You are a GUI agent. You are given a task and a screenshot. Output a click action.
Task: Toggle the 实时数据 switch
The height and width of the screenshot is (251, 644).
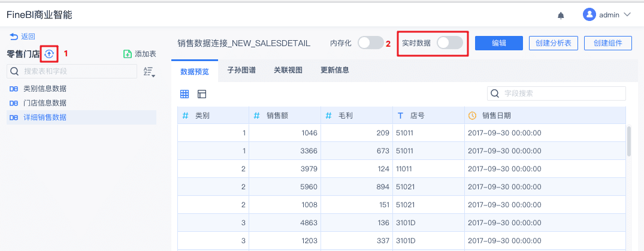tap(449, 43)
